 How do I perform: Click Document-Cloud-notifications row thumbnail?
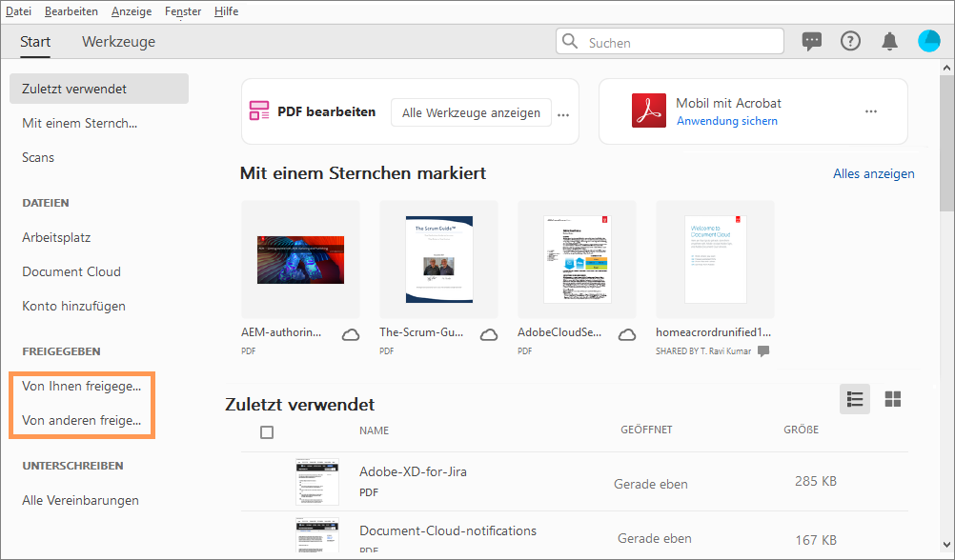click(x=316, y=534)
